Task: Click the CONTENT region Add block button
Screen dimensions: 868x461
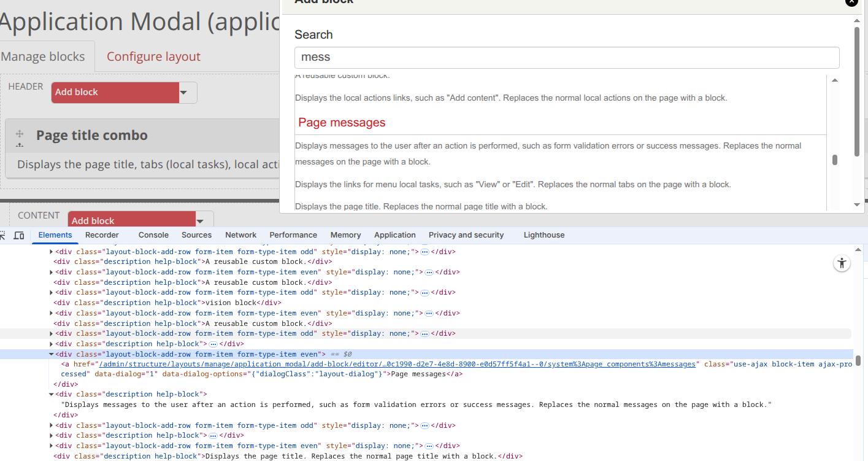Action: (131, 220)
